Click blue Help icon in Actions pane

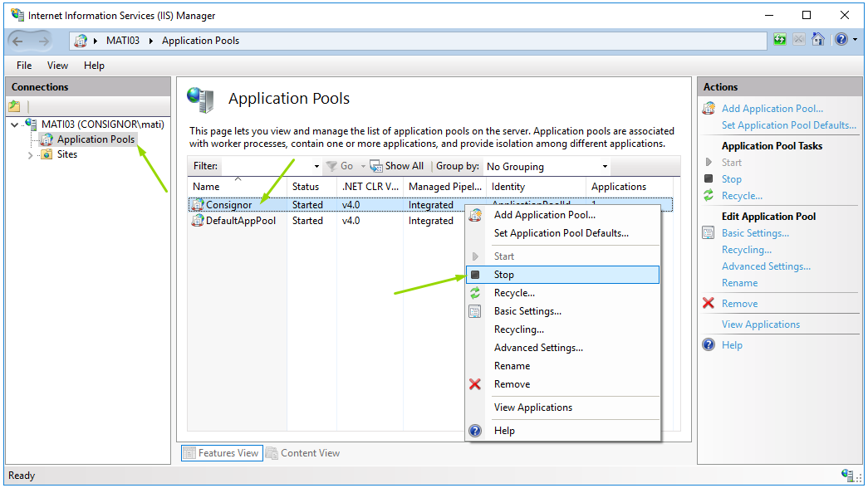(x=709, y=344)
